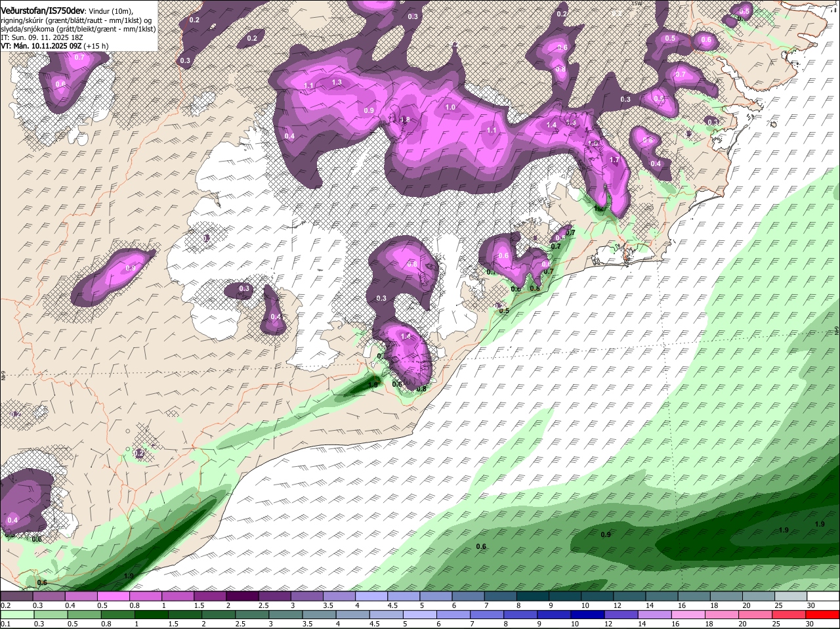Pick the light blue 4 upper legend swatch
This screenshot has width=840, height=629.
click(371, 596)
